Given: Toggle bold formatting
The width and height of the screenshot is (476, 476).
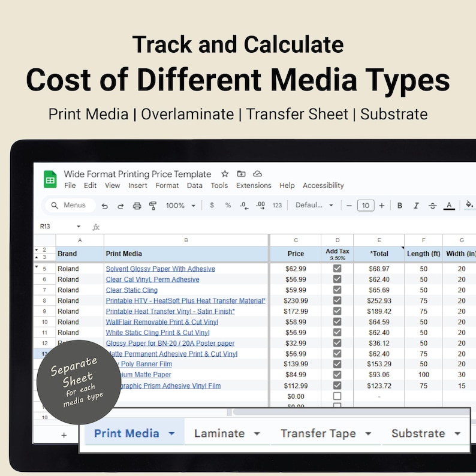Looking at the screenshot, I should click(x=400, y=206).
